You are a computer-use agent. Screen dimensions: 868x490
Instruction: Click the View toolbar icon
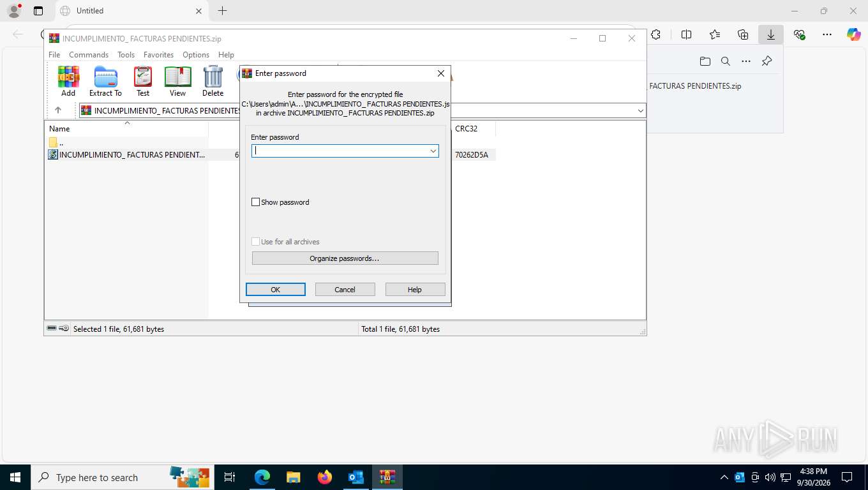[x=177, y=82]
